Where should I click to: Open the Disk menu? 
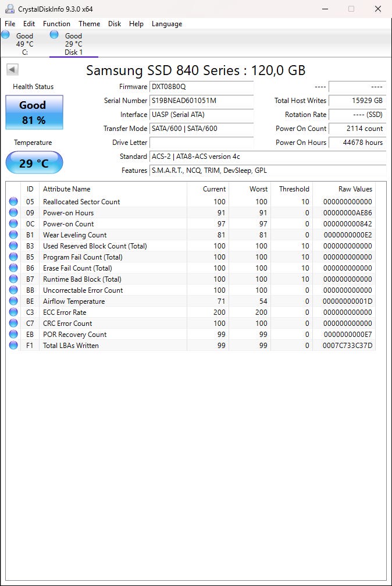pyautogui.click(x=115, y=23)
